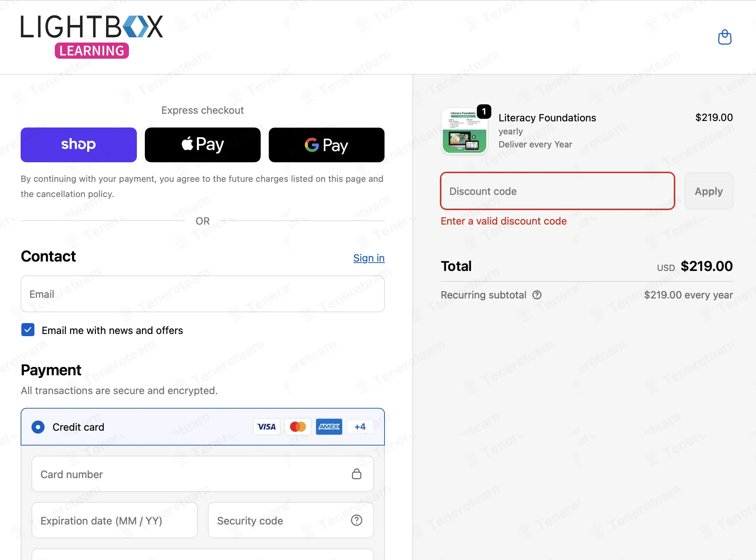Click the Express checkout heading
Image resolution: width=756 pixels, height=560 pixels.
pos(202,110)
